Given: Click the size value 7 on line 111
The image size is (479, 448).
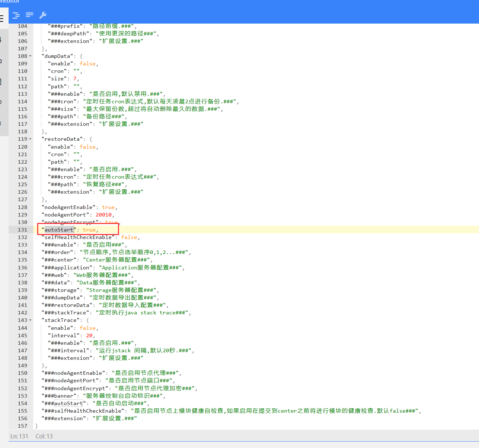Looking at the screenshot, I should (75, 79).
